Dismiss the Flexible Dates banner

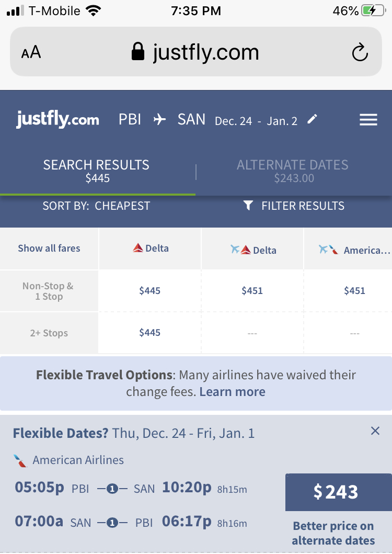click(x=375, y=431)
